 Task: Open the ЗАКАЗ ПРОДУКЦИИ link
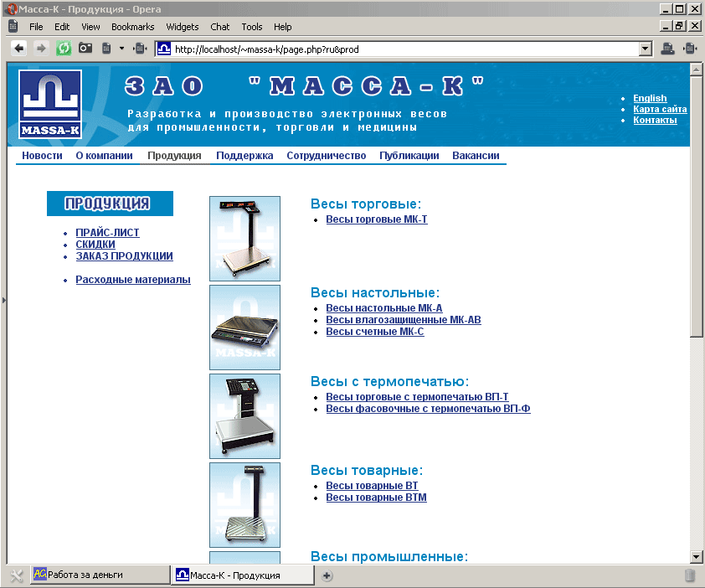pos(124,256)
